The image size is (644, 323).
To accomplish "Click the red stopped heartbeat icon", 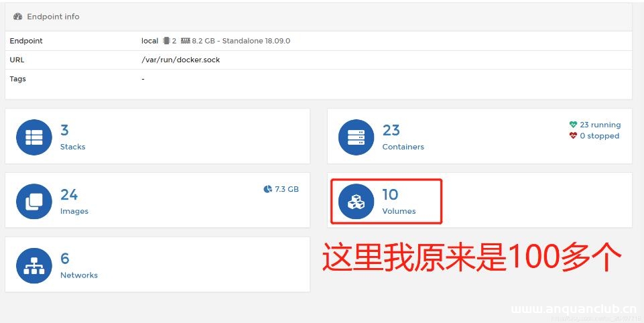I will point(574,135).
